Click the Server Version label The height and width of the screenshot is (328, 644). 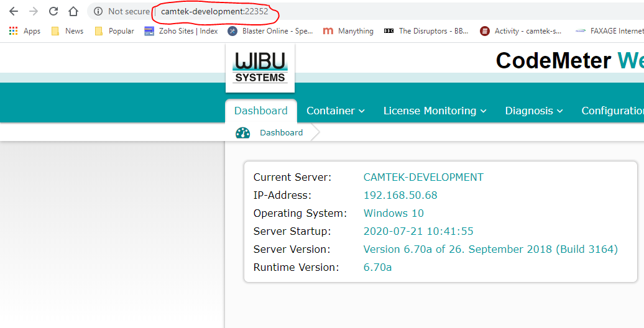[292, 249]
